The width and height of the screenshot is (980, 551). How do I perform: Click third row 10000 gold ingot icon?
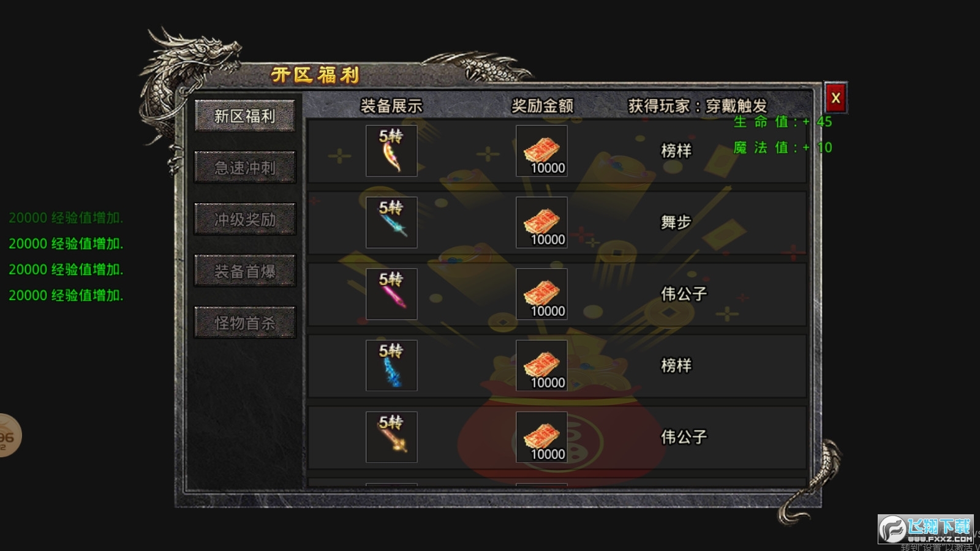pyautogui.click(x=541, y=294)
